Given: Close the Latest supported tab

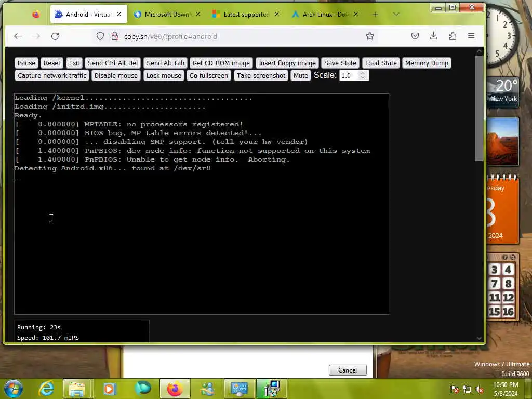Looking at the screenshot, I should click(277, 14).
